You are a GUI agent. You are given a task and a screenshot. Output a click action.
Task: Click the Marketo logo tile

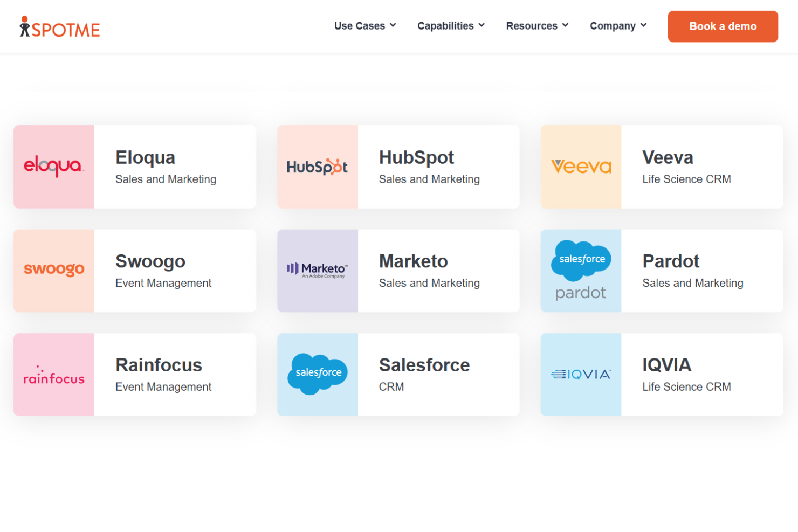[x=318, y=271]
